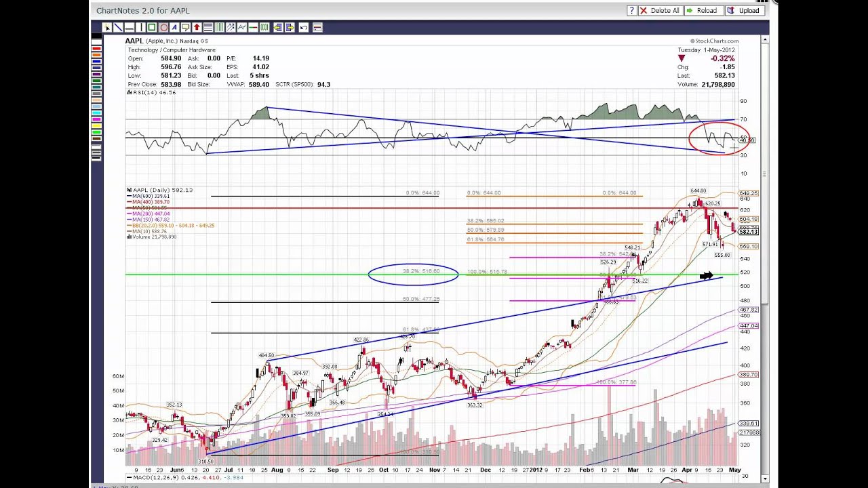Image resolution: width=868 pixels, height=488 pixels.
Task: Click the black arrow annotation near 520
Action: (706, 275)
